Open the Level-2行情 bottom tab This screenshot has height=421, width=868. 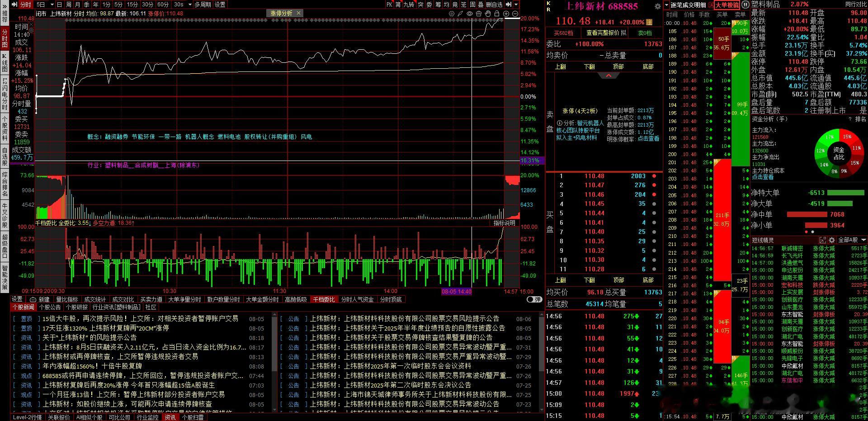pyautogui.click(x=27, y=417)
